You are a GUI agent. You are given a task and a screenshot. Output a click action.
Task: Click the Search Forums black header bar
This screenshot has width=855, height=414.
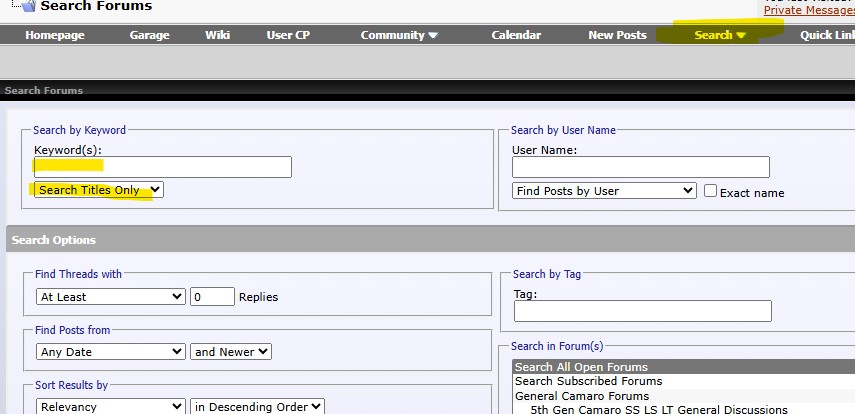(428, 91)
